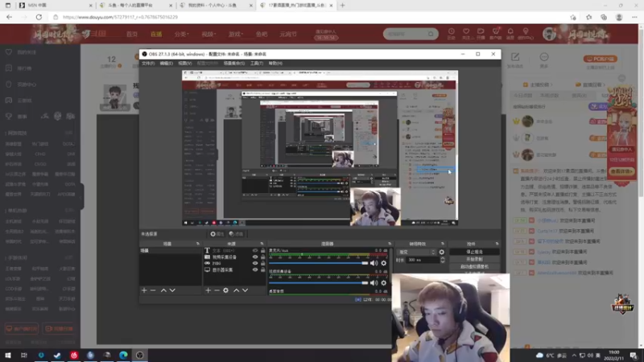Open OBS 工具(T) menu

click(257, 64)
